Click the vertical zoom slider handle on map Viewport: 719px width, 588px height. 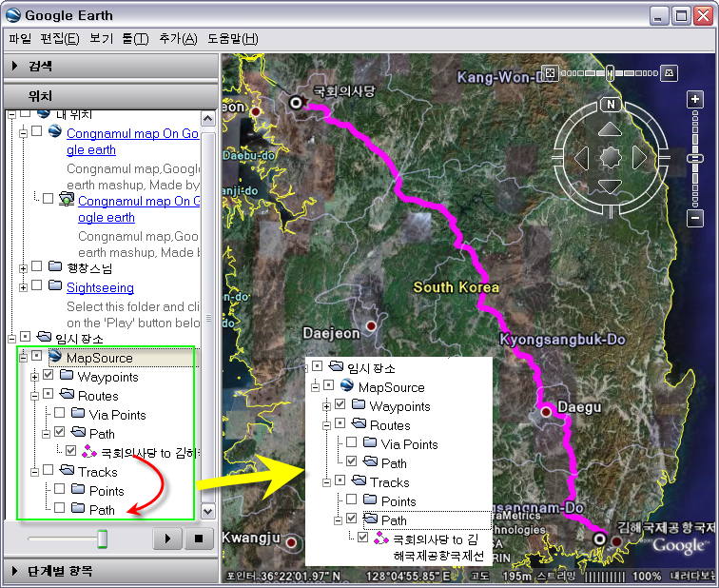click(x=695, y=158)
